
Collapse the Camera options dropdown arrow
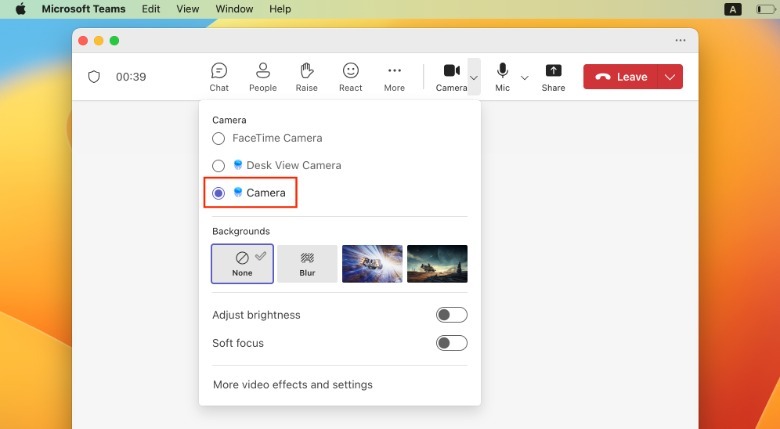474,77
